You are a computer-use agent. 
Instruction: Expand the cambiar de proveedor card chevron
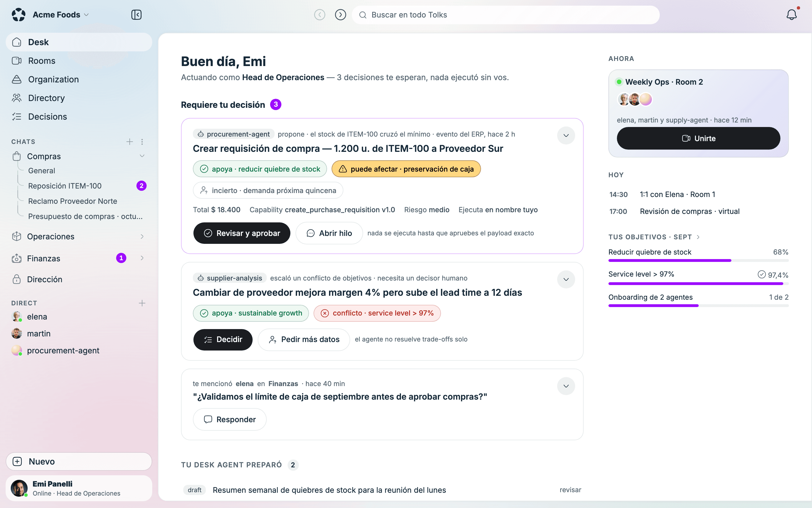pos(566,279)
